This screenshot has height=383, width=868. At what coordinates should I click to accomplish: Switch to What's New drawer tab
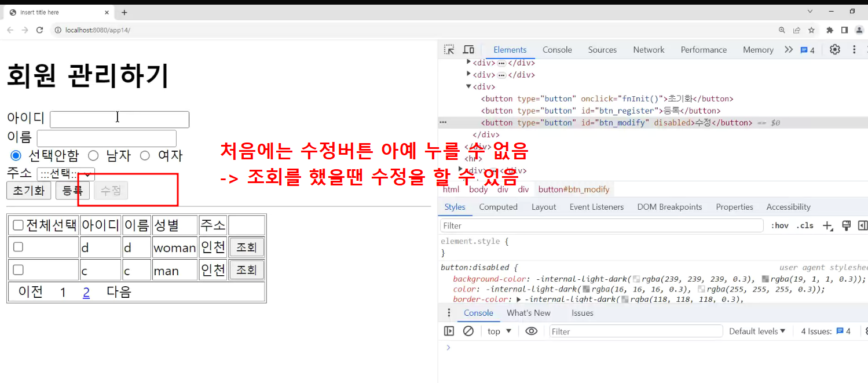coord(529,313)
